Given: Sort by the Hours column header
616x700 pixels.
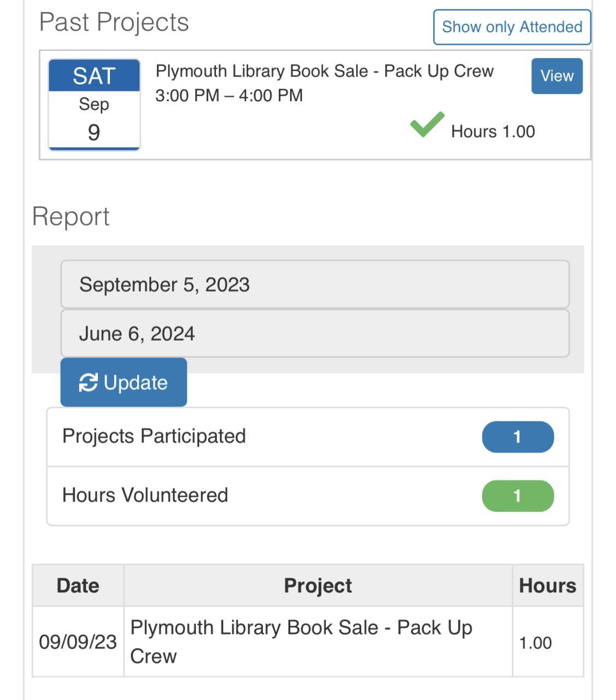Looking at the screenshot, I should pyautogui.click(x=547, y=586).
